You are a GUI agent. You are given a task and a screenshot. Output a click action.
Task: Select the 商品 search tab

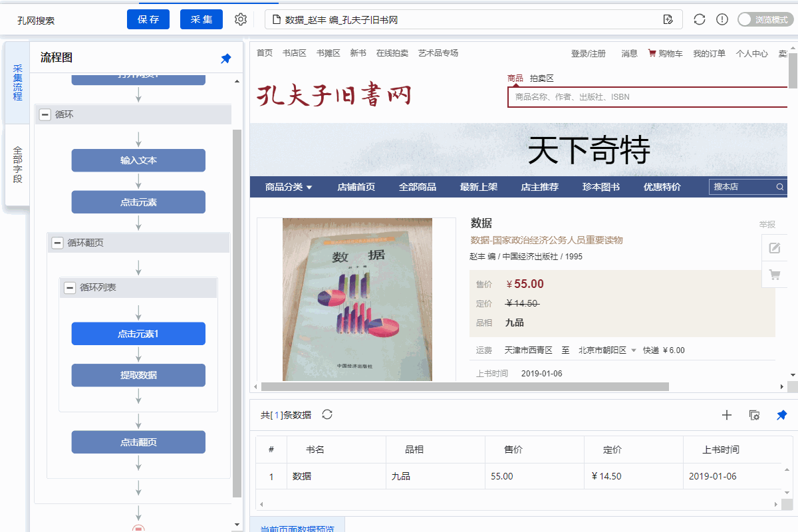[515, 78]
